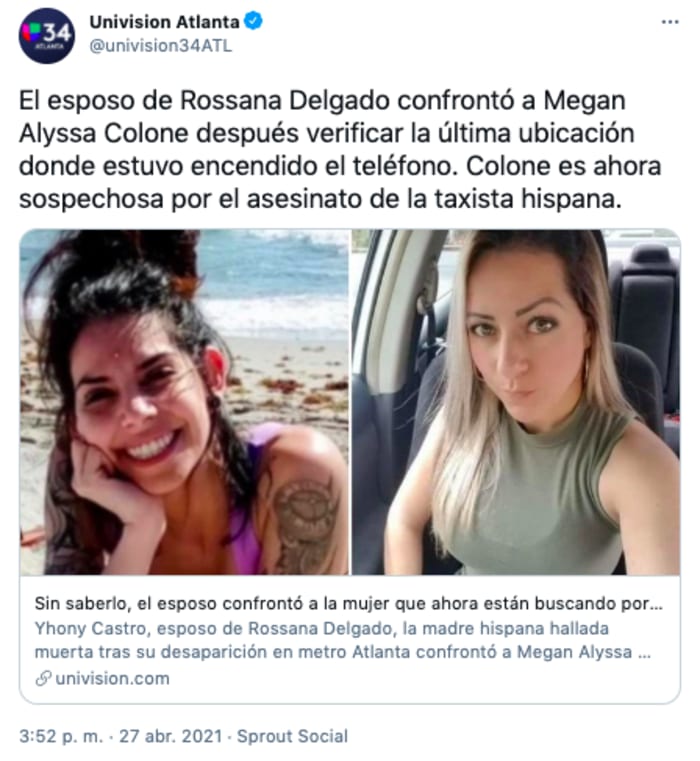Screen dimensions: 700x761
Task: Click the card description starting 'Yhony Castro'
Action: point(343,640)
